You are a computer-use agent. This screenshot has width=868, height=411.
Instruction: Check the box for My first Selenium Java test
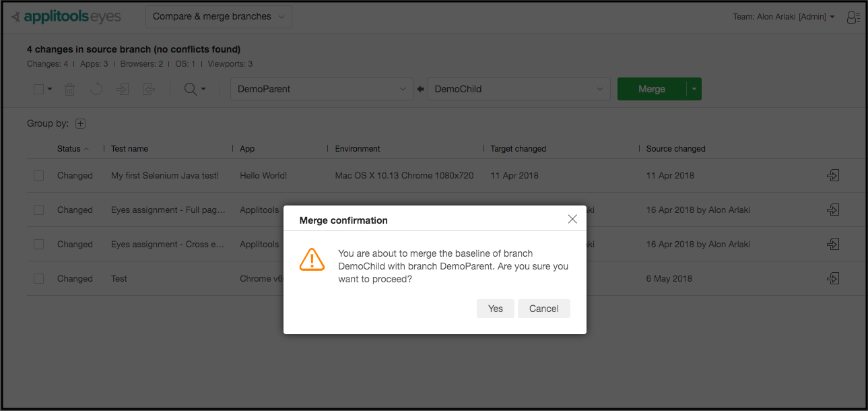[39, 176]
